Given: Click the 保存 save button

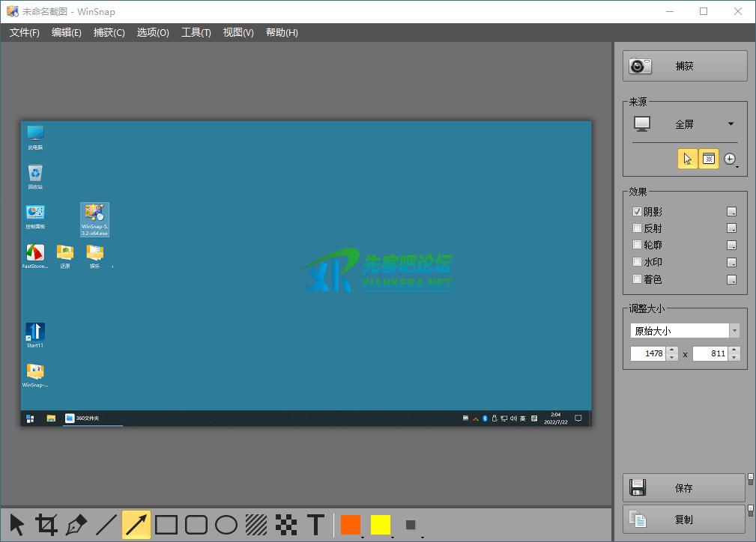Looking at the screenshot, I should (x=684, y=488).
